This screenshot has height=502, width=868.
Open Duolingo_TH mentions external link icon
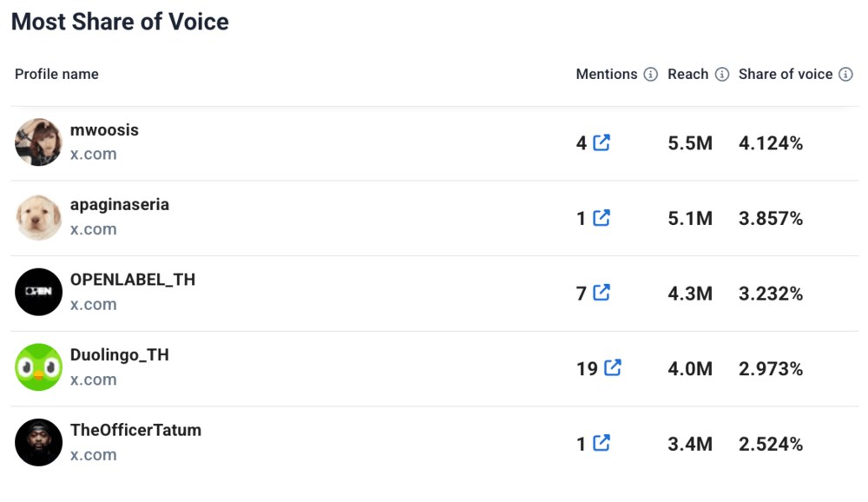tap(613, 368)
